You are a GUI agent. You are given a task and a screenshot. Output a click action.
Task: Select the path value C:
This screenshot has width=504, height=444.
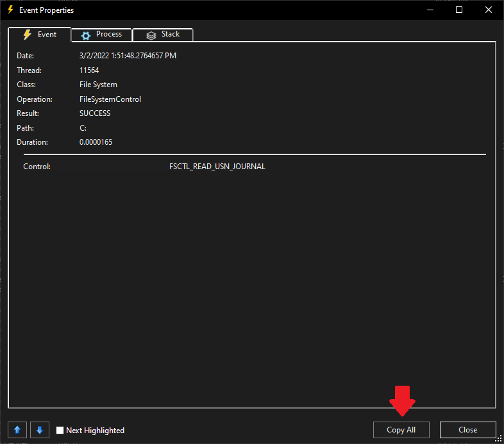pyautogui.click(x=83, y=128)
